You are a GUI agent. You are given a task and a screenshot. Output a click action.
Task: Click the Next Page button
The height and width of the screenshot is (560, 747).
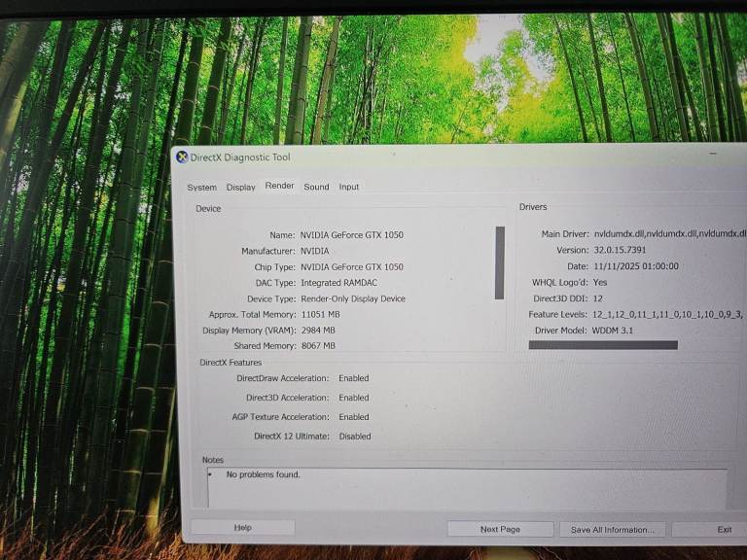click(x=500, y=529)
